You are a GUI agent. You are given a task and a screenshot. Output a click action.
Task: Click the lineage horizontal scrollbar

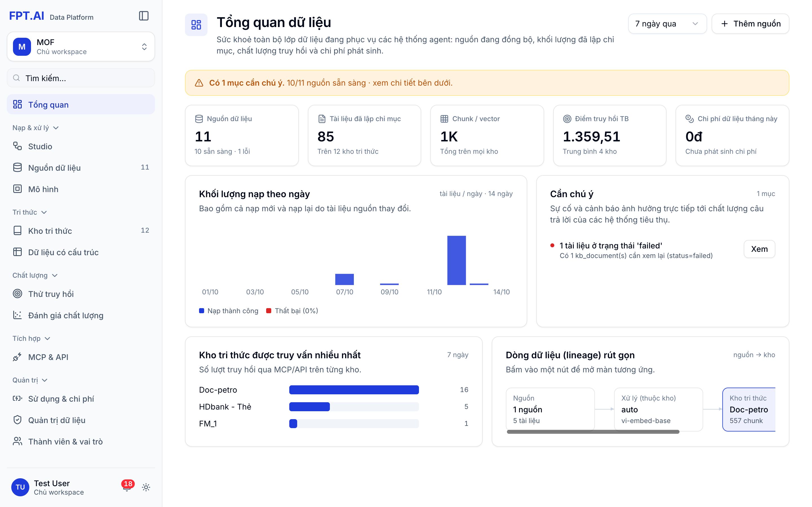pos(593,432)
